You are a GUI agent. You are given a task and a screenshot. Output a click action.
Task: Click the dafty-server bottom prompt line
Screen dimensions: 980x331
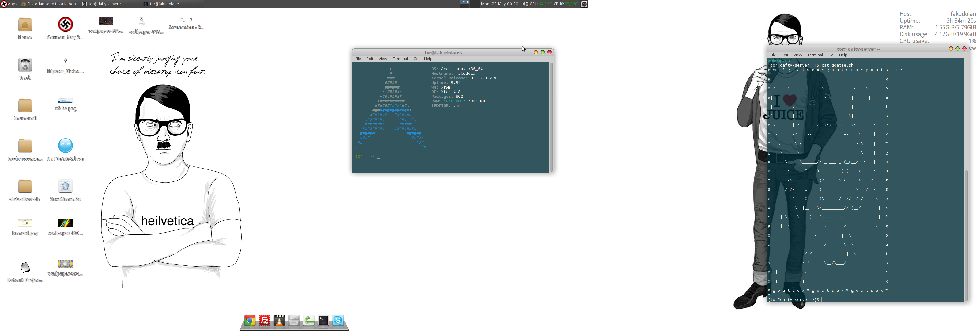796,299
